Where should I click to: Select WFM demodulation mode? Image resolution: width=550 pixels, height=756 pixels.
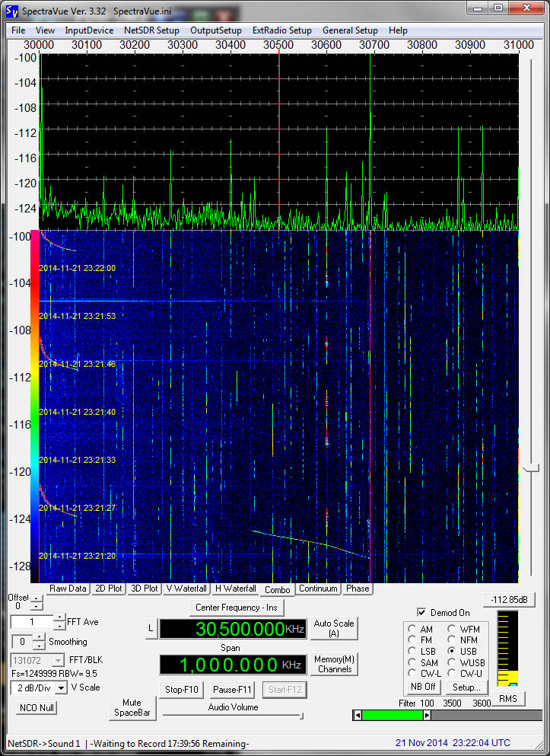451,629
